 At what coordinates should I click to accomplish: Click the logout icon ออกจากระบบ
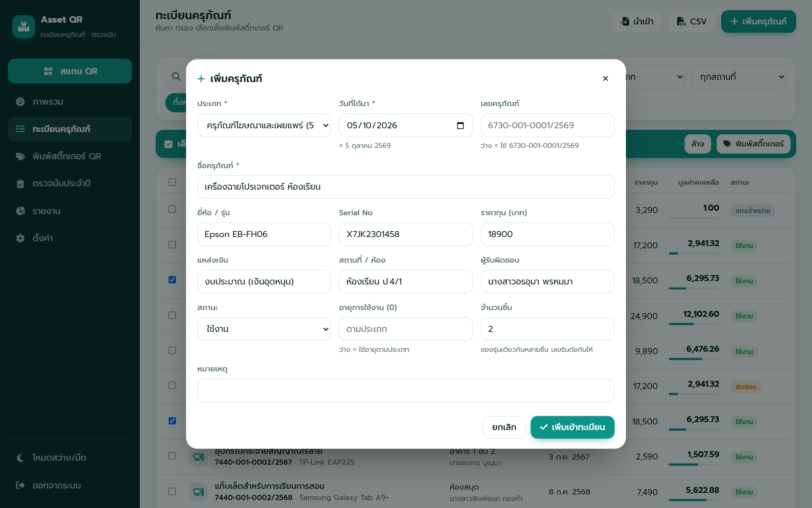click(20, 485)
